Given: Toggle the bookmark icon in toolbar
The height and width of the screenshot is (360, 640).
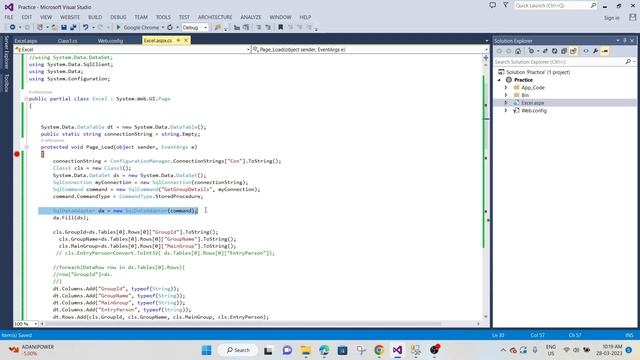Looking at the screenshot, I should coord(280,27).
